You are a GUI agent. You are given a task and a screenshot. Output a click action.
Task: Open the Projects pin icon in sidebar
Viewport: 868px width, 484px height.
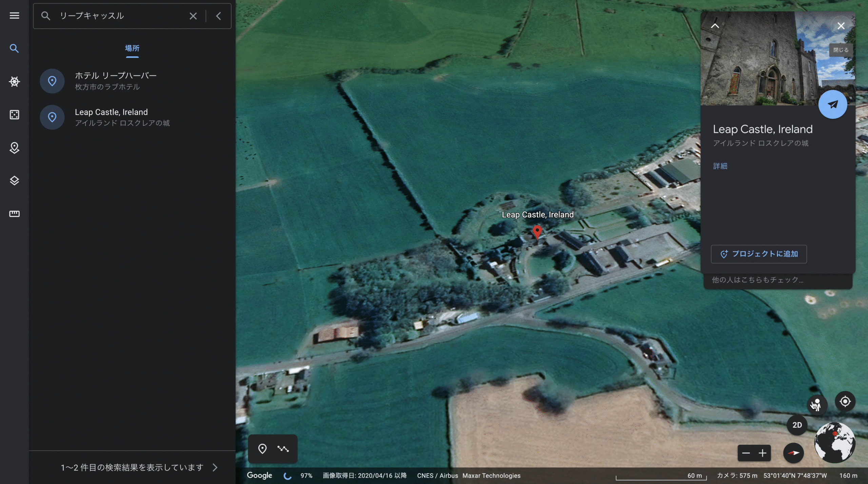[14, 148]
